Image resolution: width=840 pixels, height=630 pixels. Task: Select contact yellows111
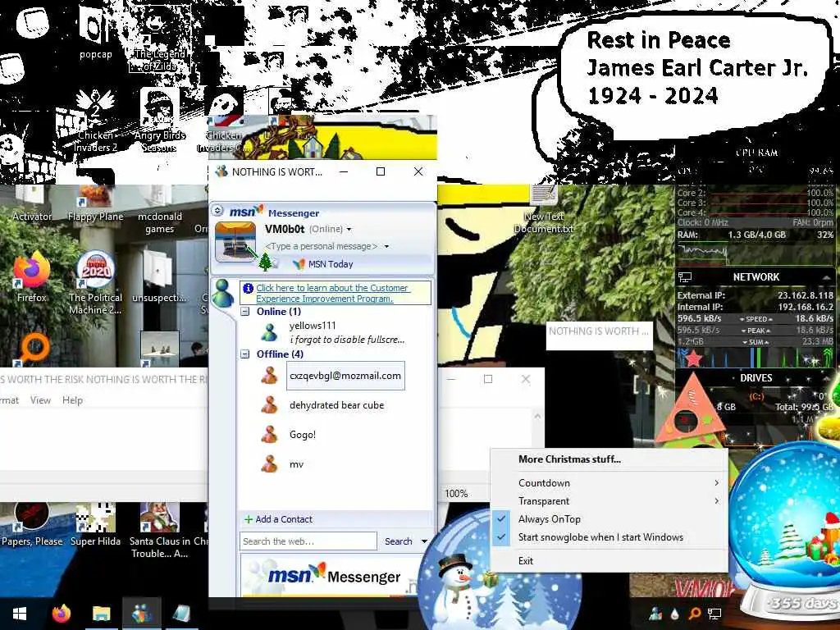(313, 326)
